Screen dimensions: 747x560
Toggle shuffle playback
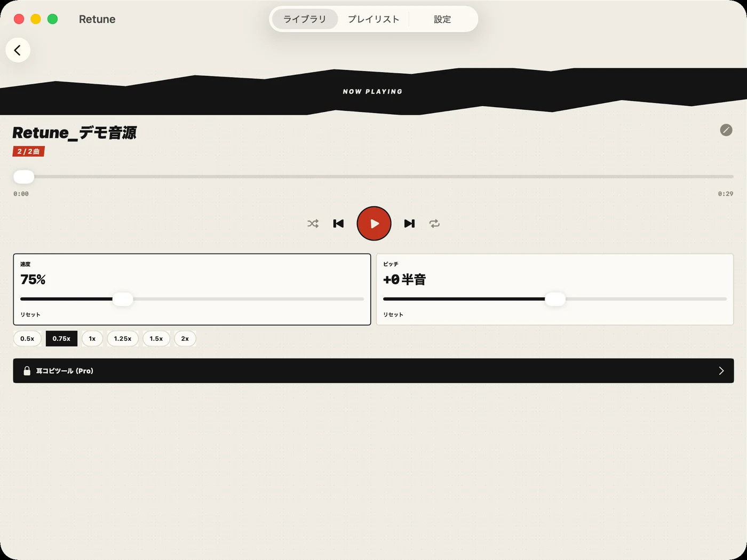(313, 223)
